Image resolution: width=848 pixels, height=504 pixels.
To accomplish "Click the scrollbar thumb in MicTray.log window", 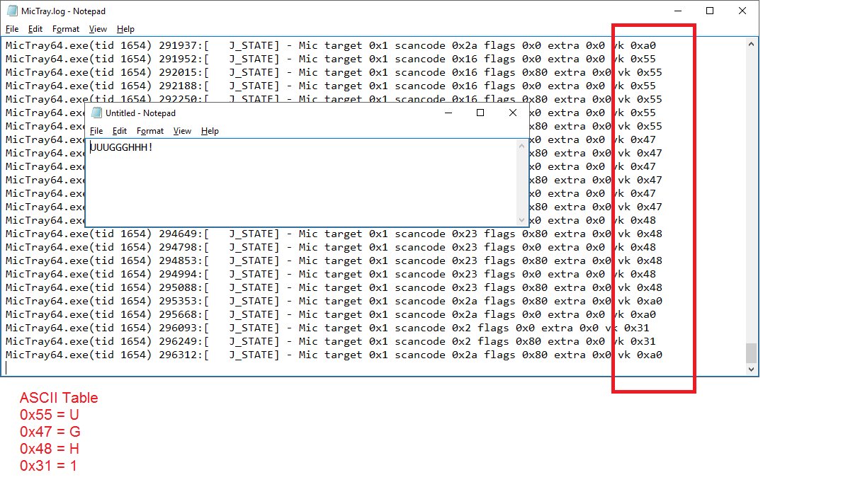I will pos(751,353).
